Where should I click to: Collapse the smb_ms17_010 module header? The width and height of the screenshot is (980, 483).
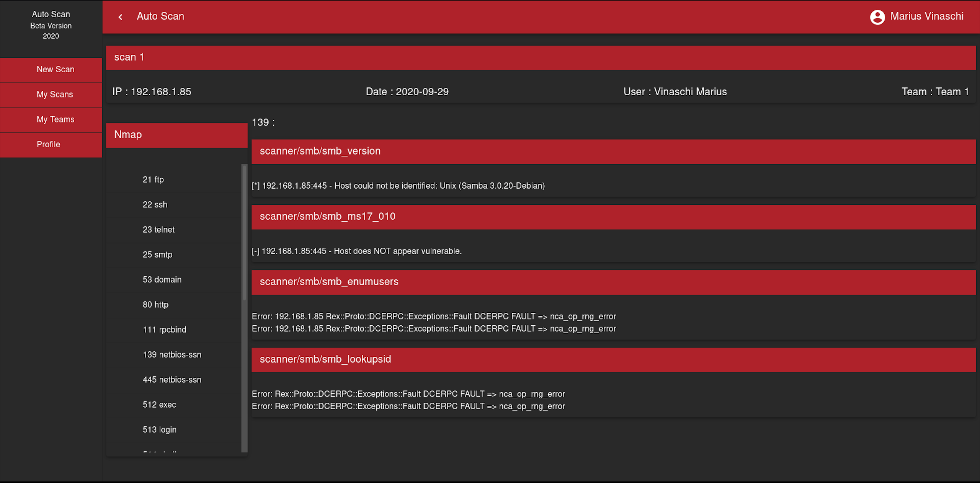tap(613, 217)
